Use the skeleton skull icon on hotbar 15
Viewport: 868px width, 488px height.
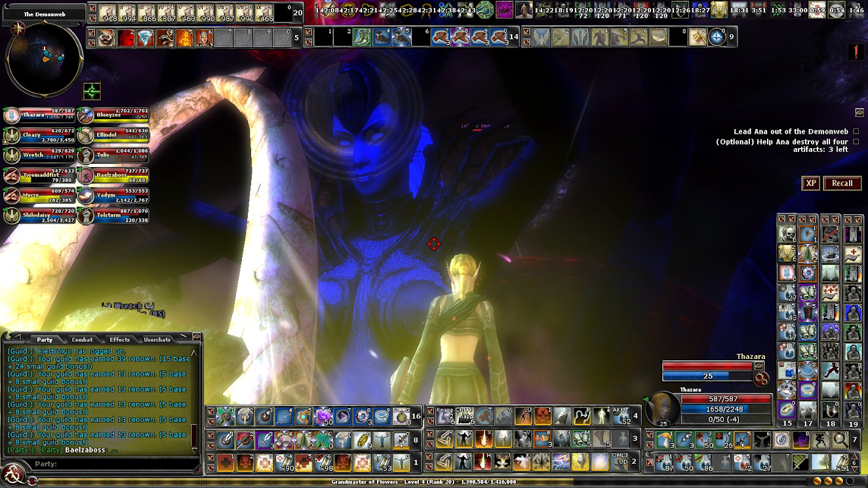click(x=787, y=234)
